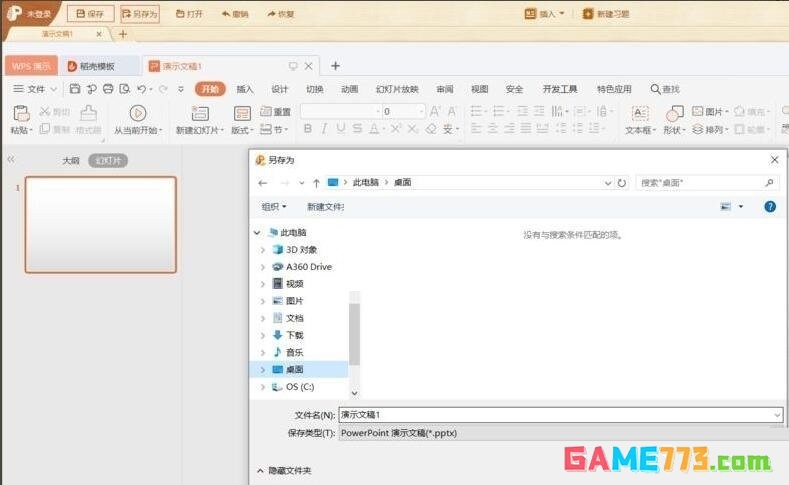
Task: Click the Format Painter (格式刷) icon
Action: [89, 114]
